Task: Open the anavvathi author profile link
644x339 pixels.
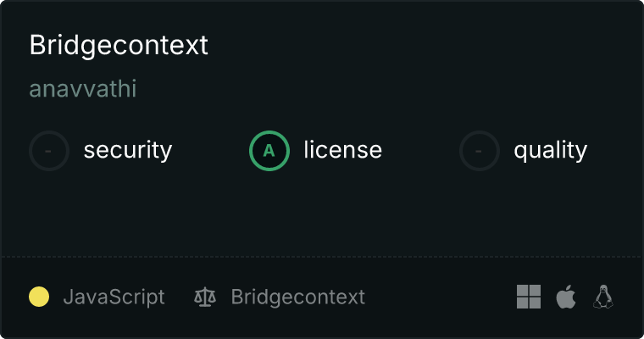Action: (x=83, y=89)
